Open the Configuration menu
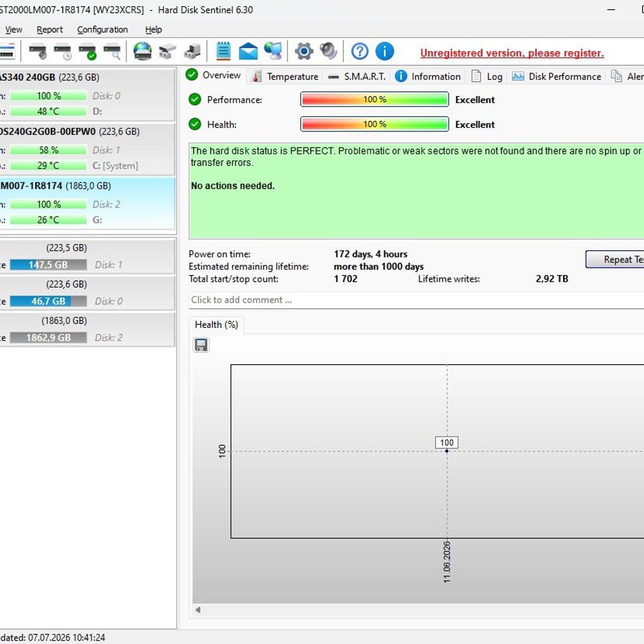This screenshot has height=644, width=644. 103,30
